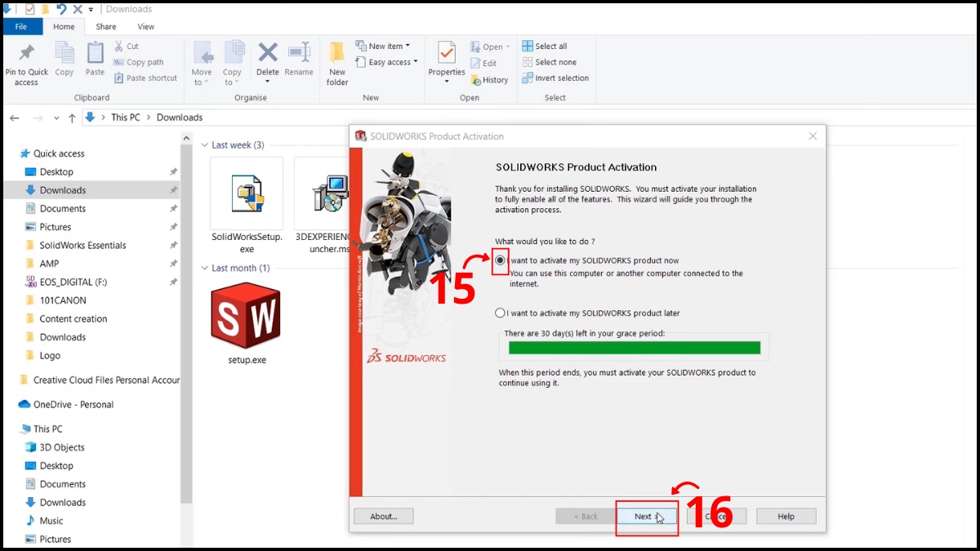Open OneDrive - Personal
980x551 pixels.
73,405
